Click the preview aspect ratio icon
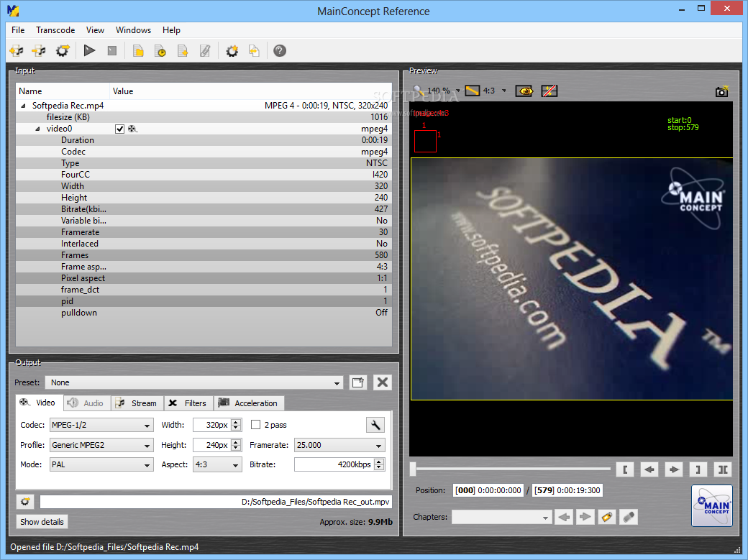The image size is (748, 560). (x=473, y=90)
